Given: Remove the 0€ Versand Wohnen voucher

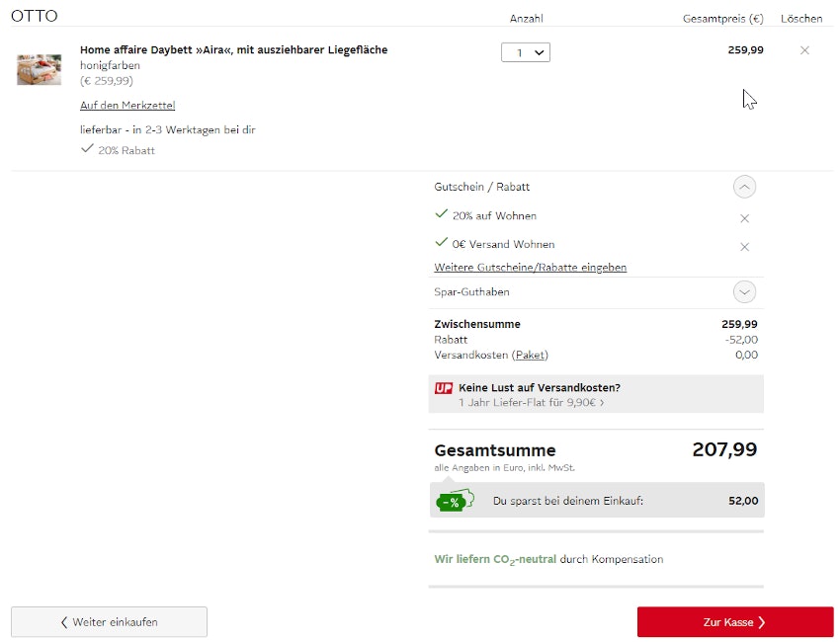Looking at the screenshot, I should [x=744, y=247].
